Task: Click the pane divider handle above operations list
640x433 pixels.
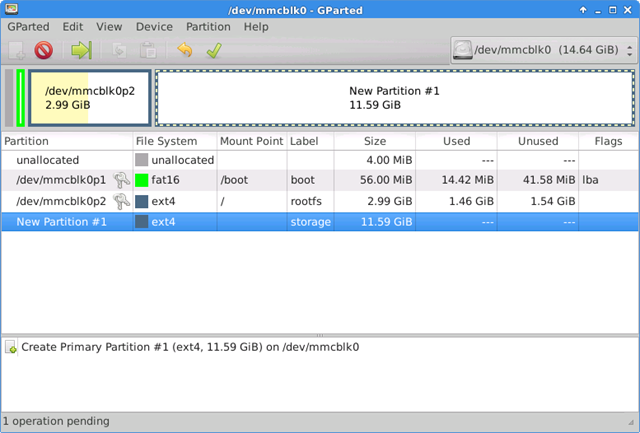Action: (320, 335)
